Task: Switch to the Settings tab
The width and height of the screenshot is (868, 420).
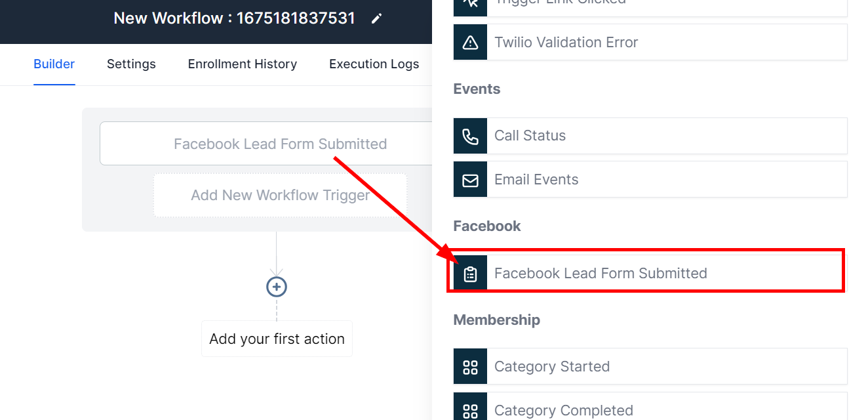Action: tap(131, 64)
